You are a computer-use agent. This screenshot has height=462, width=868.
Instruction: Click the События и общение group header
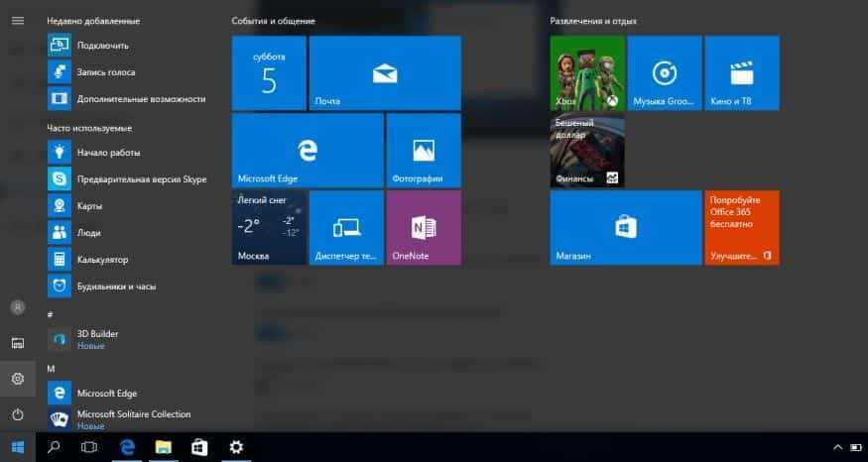pyautogui.click(x=274, y=21)
